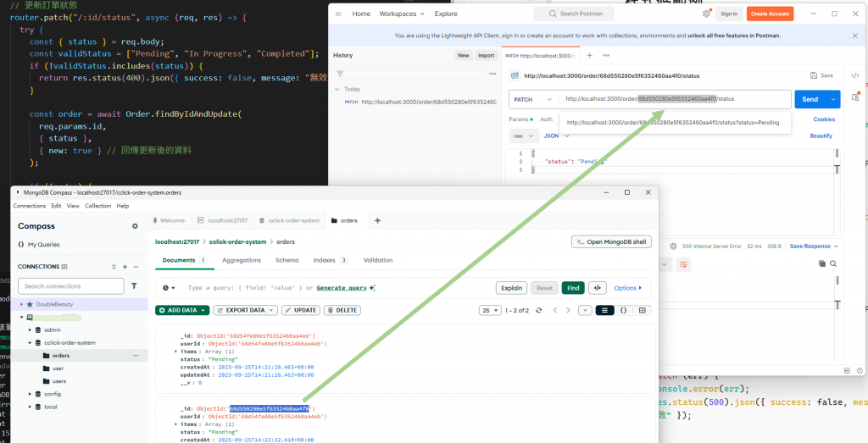The image size is (868, 443).
Task: Open the Postman right sidebar info panel icon
Action: point(854,97)
